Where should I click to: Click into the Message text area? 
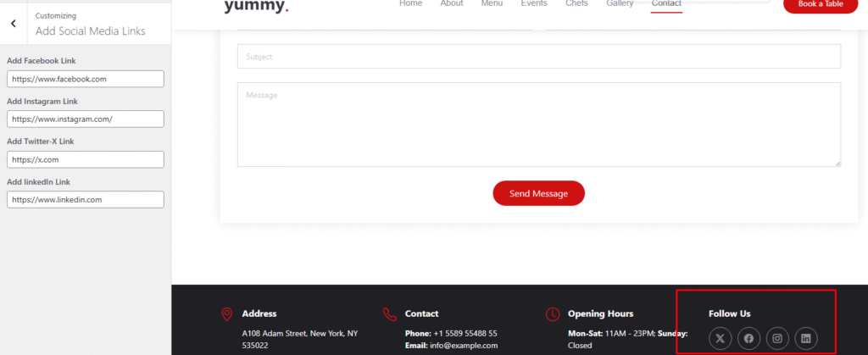(539, 125)
